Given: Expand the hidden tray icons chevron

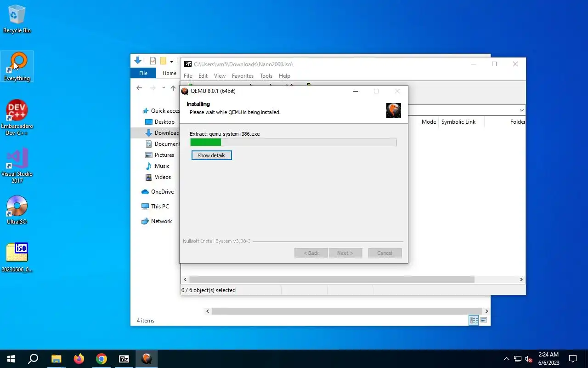Looking at the screenshot, I should pos(507,359).
